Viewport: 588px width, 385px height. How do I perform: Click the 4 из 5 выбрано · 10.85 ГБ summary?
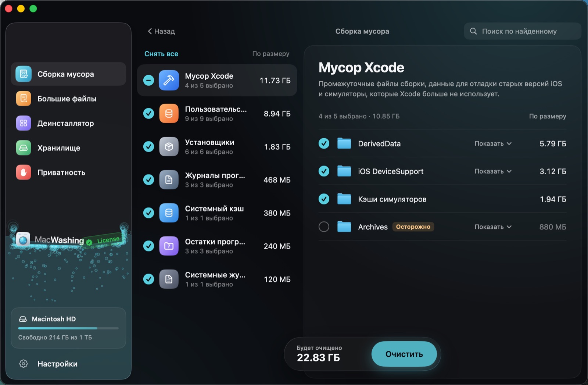click(359, 116)
